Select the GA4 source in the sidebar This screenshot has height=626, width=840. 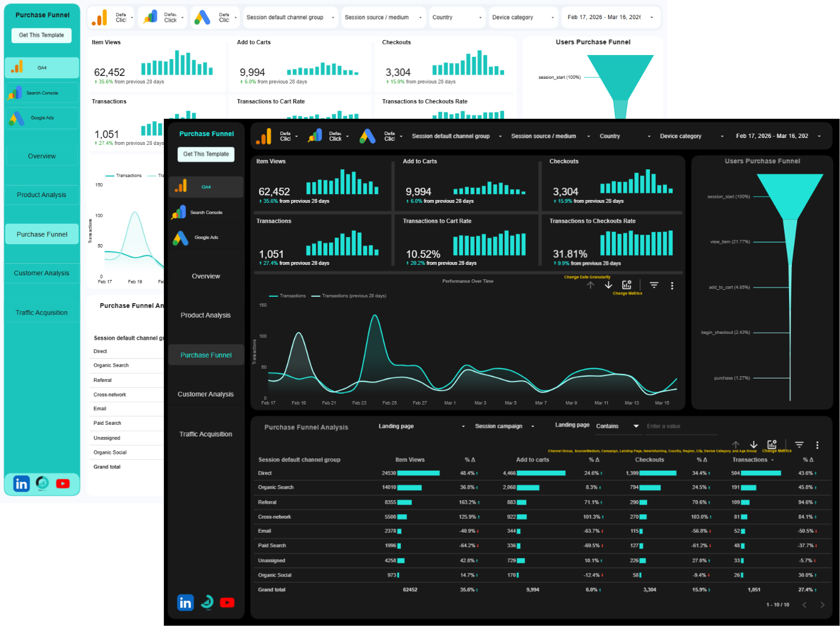pos(206,187)
